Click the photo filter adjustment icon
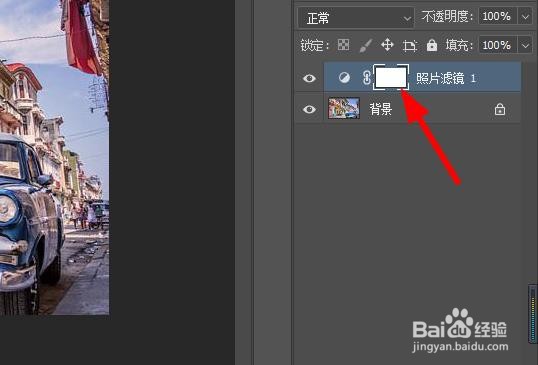Image resolution: width=538 pixels, height=365 pixels. 344,78
